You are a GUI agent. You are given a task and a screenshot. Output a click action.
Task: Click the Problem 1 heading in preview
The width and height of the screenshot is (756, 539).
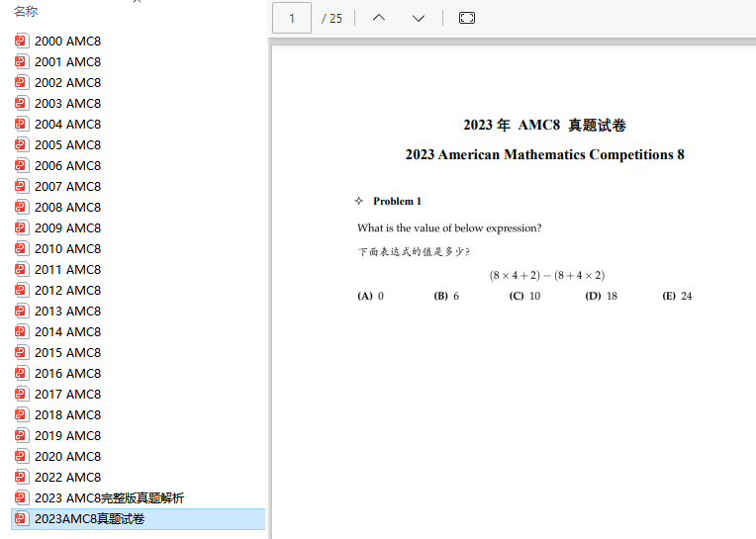(x=397, y=201)
